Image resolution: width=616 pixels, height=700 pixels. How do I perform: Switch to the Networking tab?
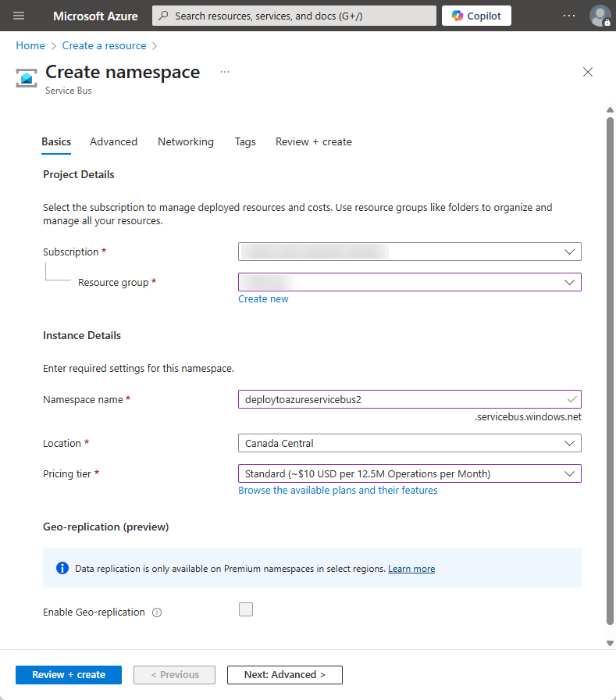(186, 142)
